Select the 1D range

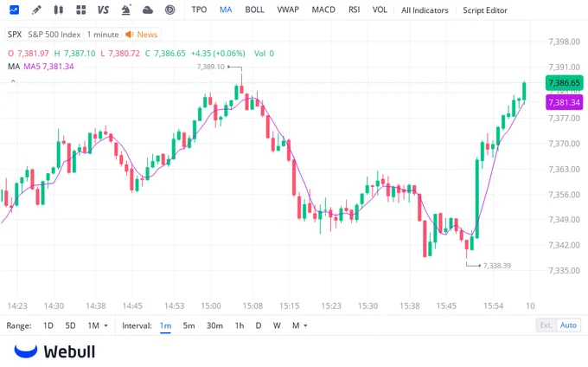tap(48, 325)
